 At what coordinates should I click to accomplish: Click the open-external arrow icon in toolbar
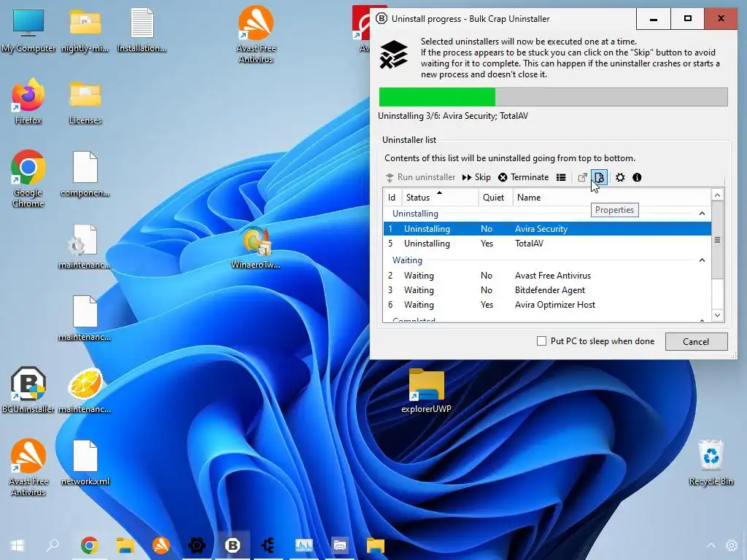[x=582, y=177]
